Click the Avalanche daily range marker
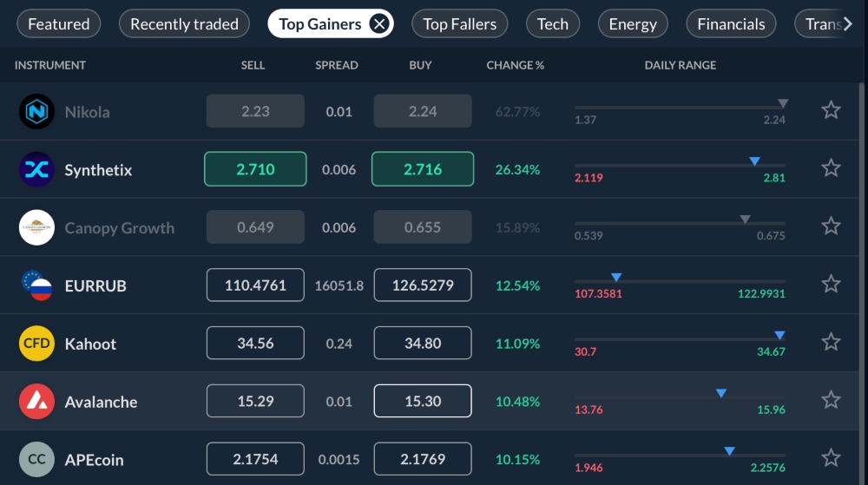 tap(720, 393)
